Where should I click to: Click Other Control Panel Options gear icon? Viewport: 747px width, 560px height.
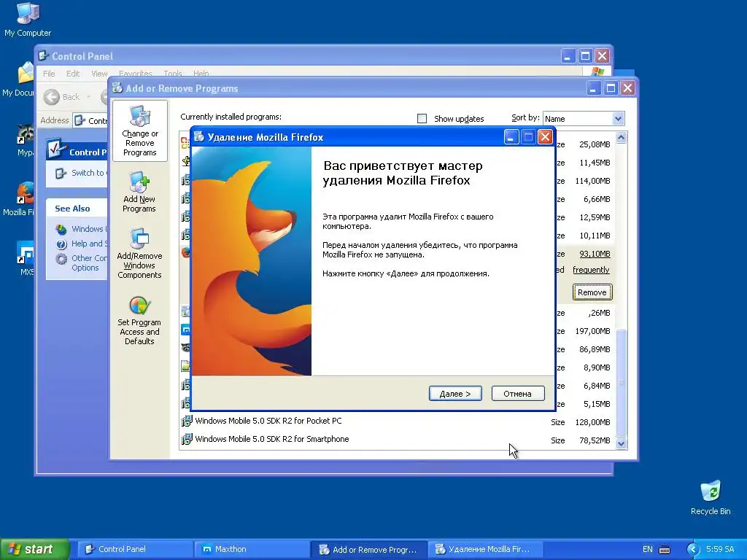pyautogui.click(x=61, y=259)
